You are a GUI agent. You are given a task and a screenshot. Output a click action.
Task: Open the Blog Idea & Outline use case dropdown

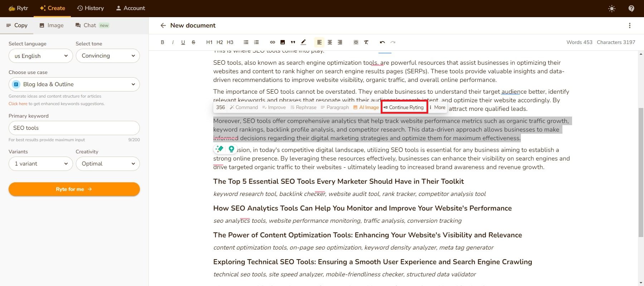pyautogui.click(x=74, y=84)
